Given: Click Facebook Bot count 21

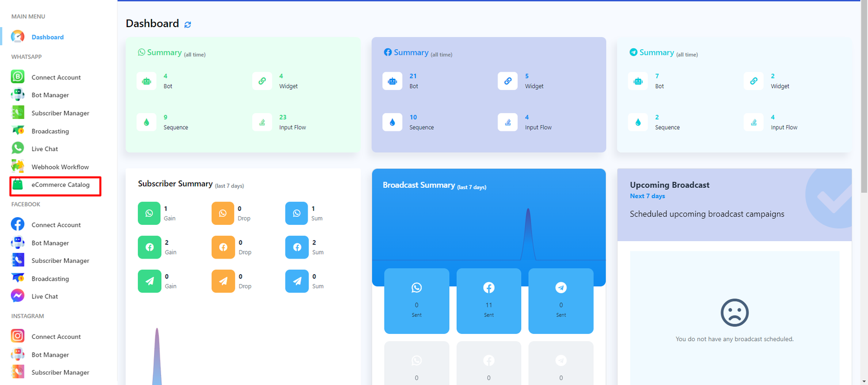Looking at the screenshot, I should [x=413, y=76].
